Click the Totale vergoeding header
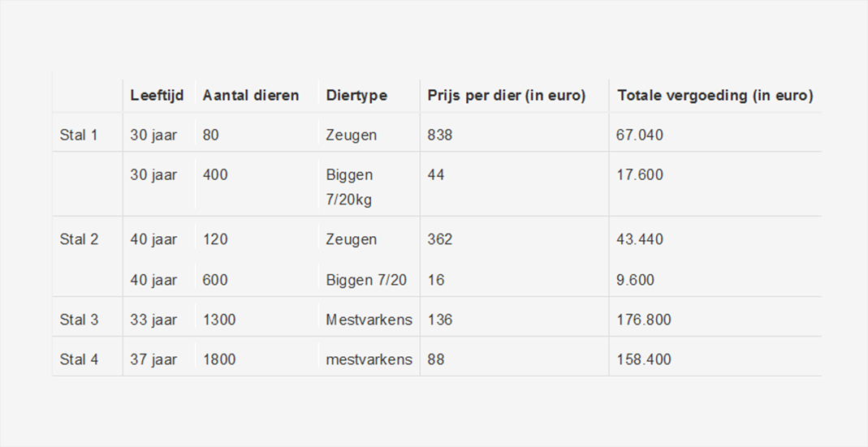This screenshot has height=447, width=868. pyautogui.click(x=715, y=96)
